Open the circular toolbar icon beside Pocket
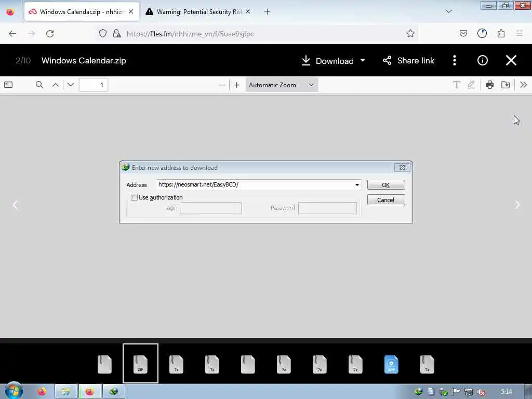 (x=482, y=33)
